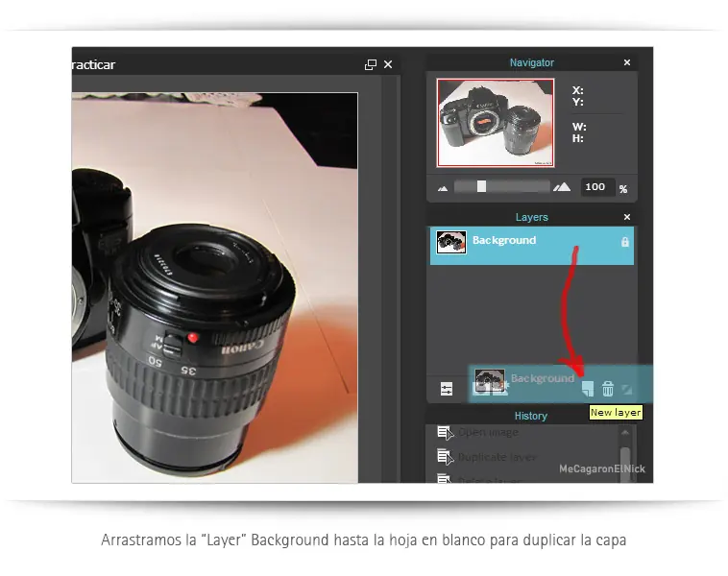Viewport: 728px width, 576px height.
Task: Click the padlock on Background layer
Action: pyautogui.click(x=625, y=242)
